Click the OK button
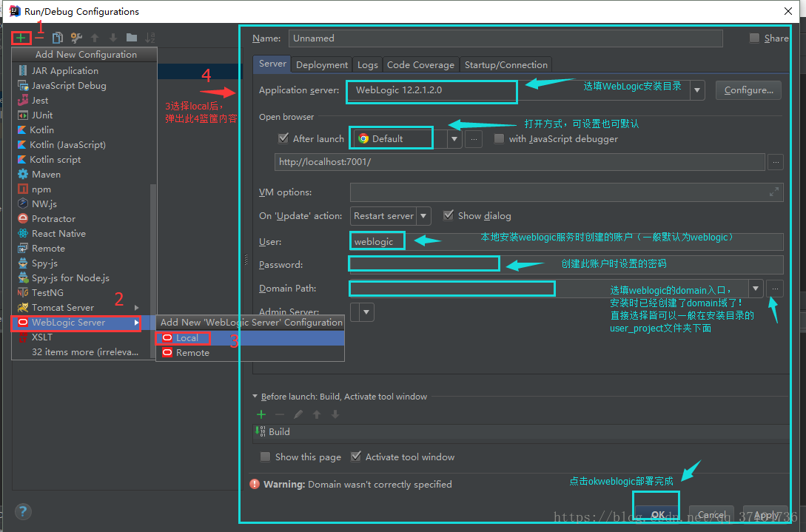Image resolution: width=806 pixels, height=532 pixels. point(656,514)
